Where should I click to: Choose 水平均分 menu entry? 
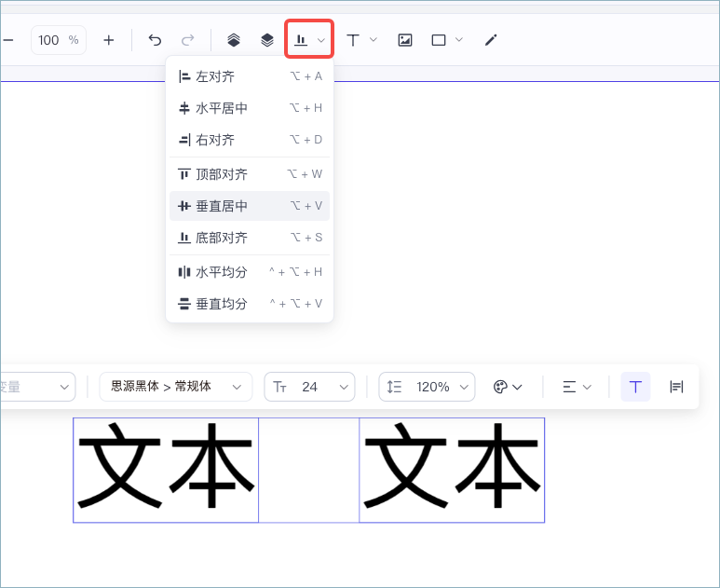click(250, 272)
